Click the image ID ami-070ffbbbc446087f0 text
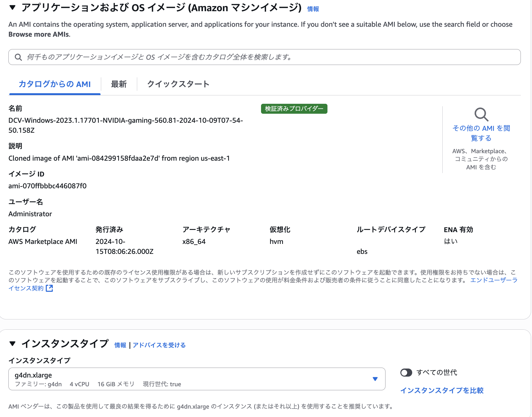 coord(47,186)
